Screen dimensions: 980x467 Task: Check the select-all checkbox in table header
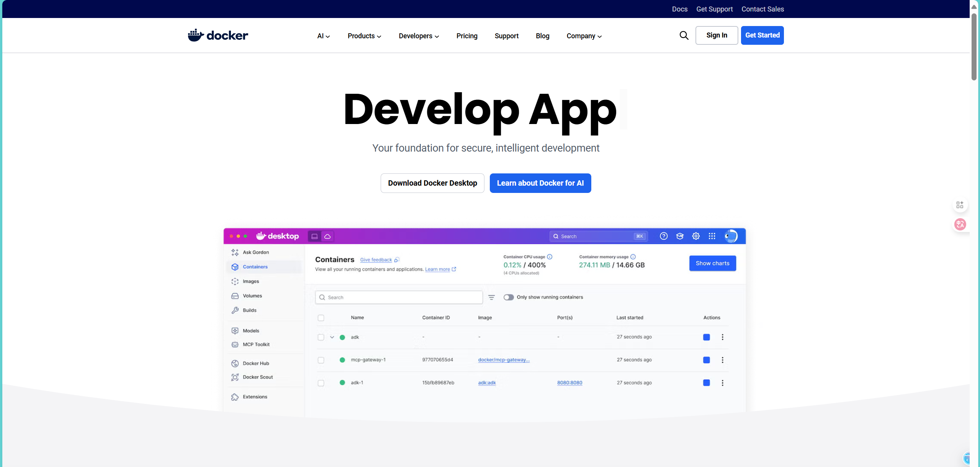[321, 318]
